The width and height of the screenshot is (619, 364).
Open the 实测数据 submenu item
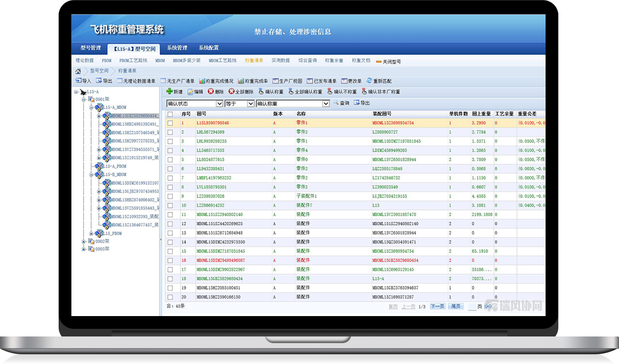(280, 61)
